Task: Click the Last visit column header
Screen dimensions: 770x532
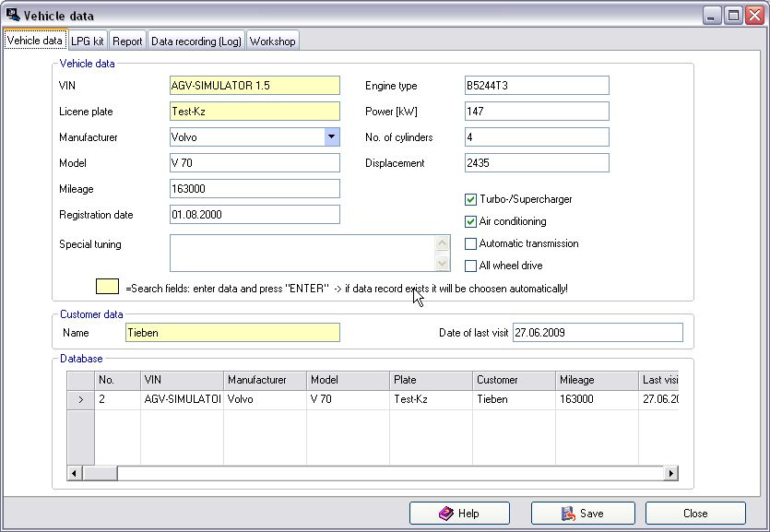Action: coord(658,381)
